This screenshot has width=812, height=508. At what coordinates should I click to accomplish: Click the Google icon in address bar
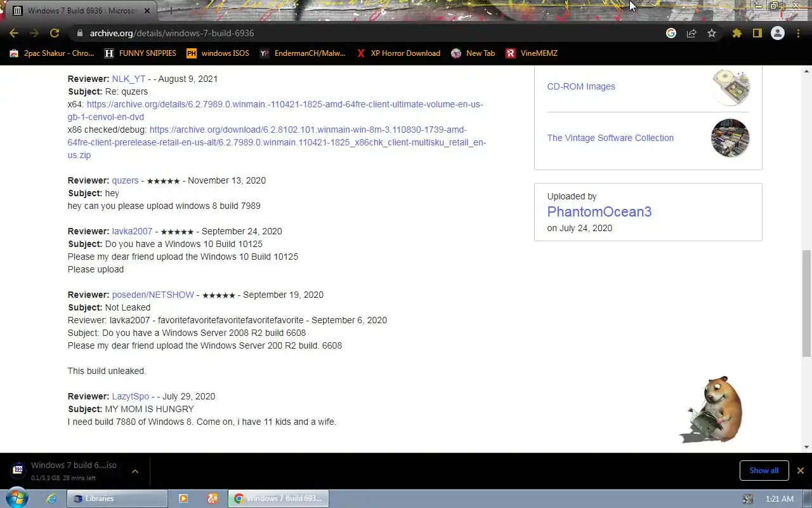(x=671, y=33)
